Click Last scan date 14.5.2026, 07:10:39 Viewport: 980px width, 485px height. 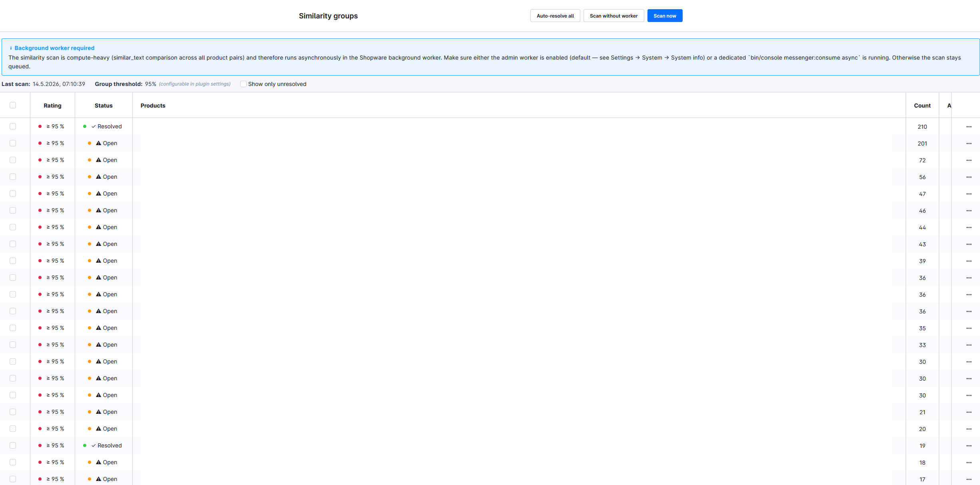(x=59, y=84)
